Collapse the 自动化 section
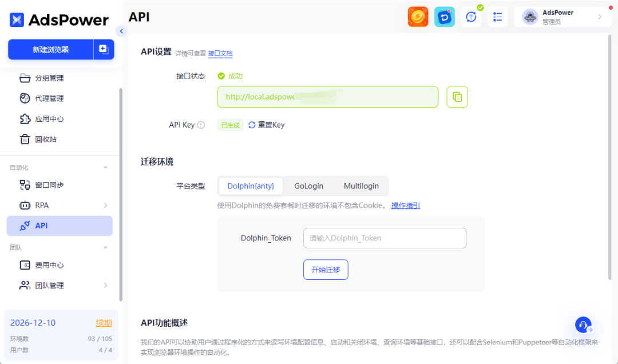 pyautogui.click(x=106, y=168)
